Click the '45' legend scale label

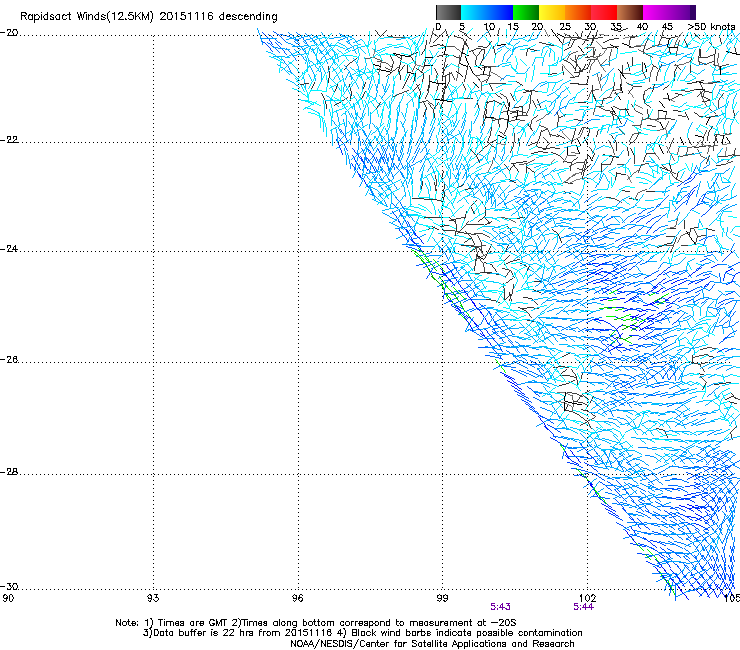[667, 27]
